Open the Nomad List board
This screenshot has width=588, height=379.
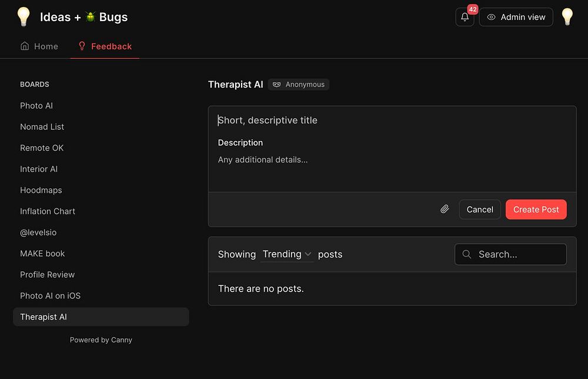point(42,127)
